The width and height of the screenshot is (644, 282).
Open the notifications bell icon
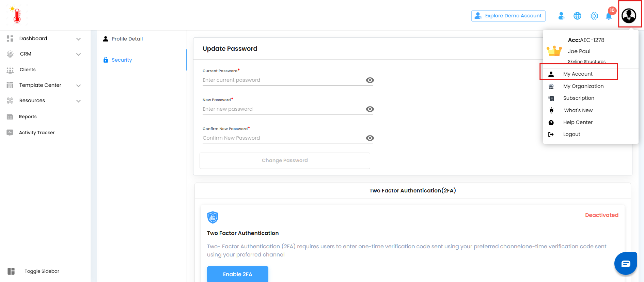pyautogui.click(x=609, y=16)
